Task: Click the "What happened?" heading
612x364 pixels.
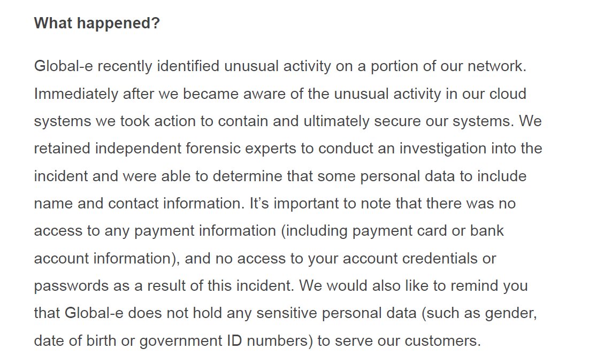Action: [97, 24]
